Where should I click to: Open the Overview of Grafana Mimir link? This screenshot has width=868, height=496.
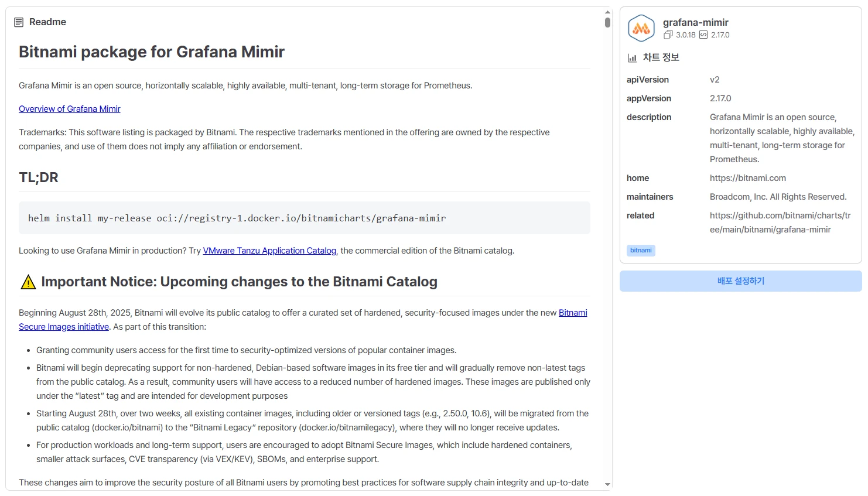pyautogui.click(x=70, y=109)
